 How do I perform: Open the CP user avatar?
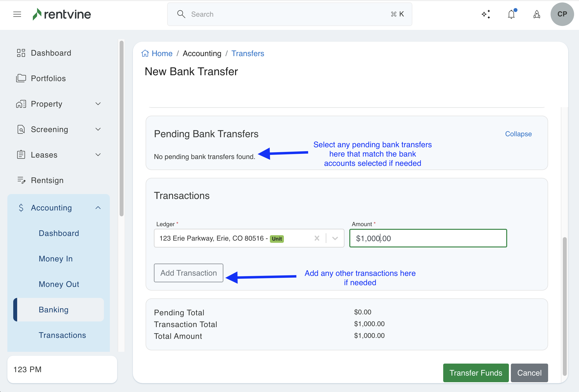coord(562,14)
